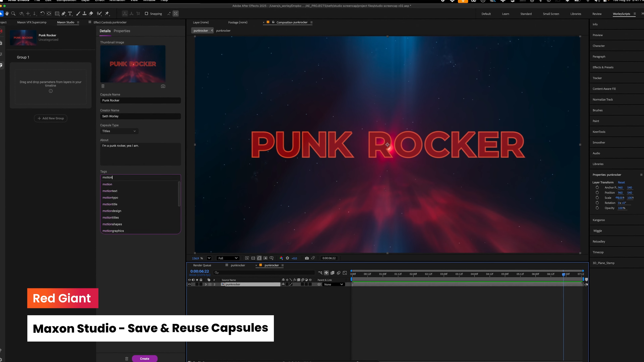Switch to the Properties tab
Screen dimensions: 644x362
122,31
